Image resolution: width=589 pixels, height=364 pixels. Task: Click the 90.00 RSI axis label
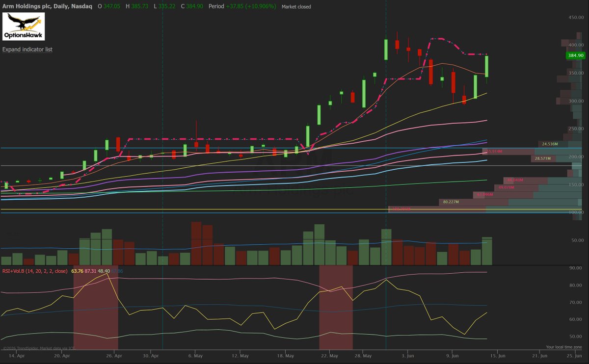[x=576, y=268]
